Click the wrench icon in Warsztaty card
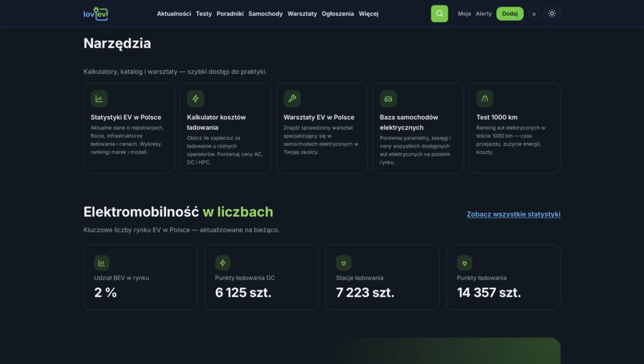 292,98
